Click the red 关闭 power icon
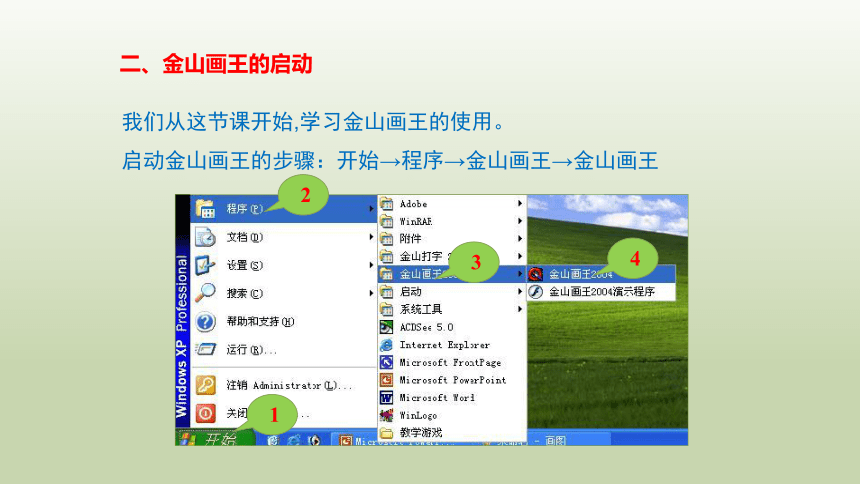Screen dimensions: 860x484 pyautogui.click(x=205, y=413)
